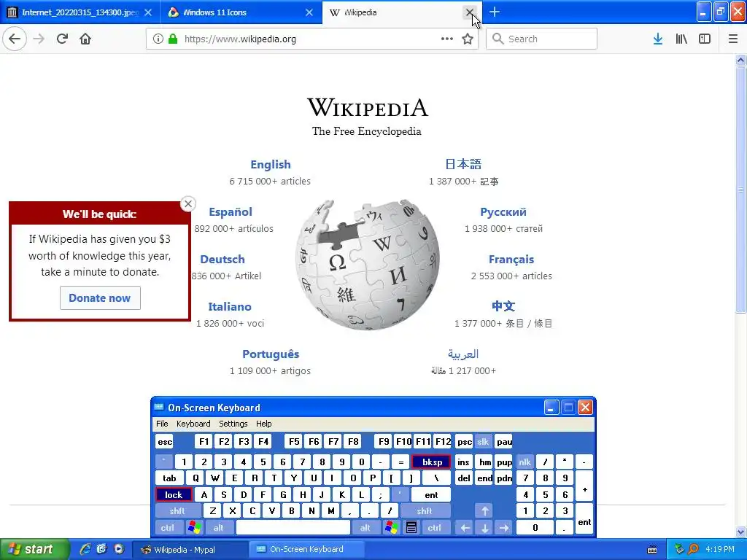Open the Downloads arrow icon

coord(658,39)
